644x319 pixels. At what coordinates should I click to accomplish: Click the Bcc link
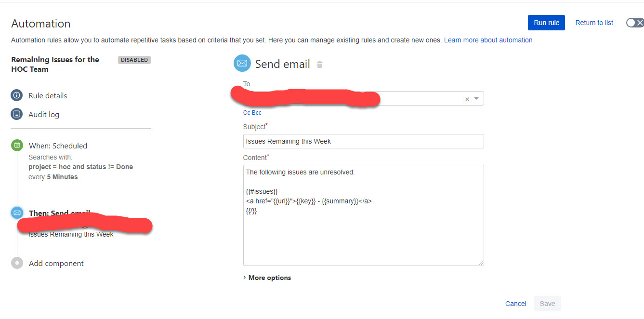(x=257, y=113)
